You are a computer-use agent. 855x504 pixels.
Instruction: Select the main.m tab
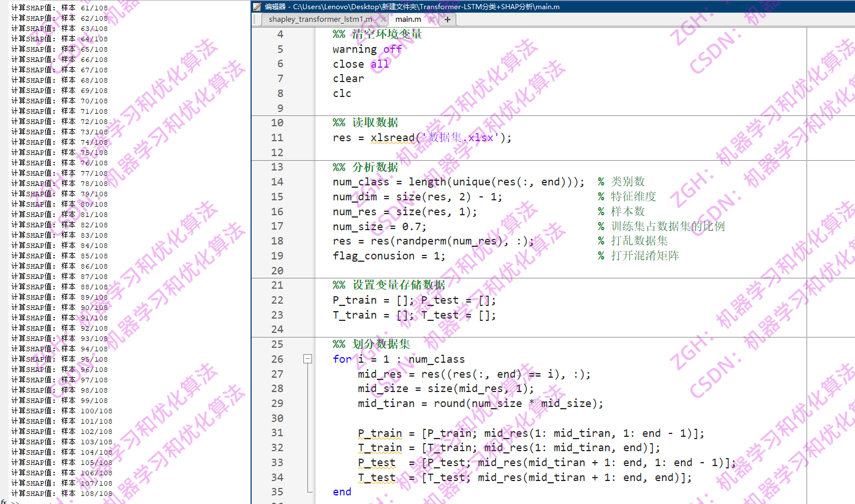click(x=408, y=19)
